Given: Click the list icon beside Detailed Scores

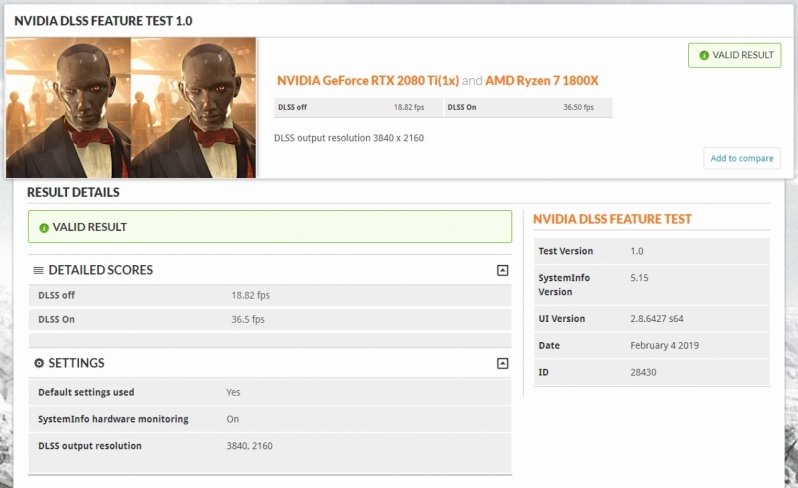Looking at the screenshot, I should pyautogui.click(x=38, y=270).
